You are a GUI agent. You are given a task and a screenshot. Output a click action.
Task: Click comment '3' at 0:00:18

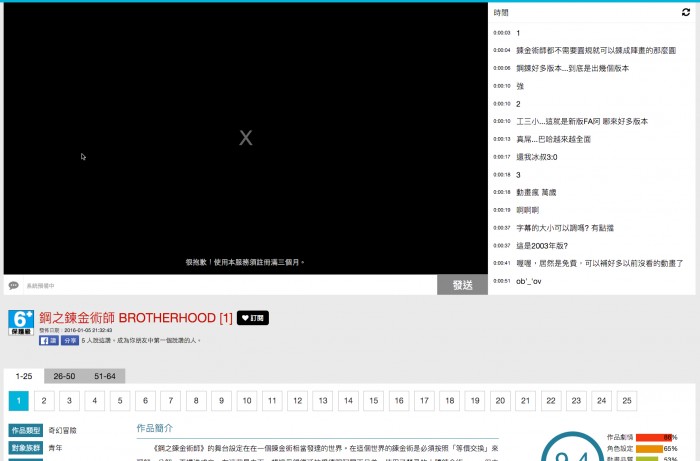pyautogui.click(x=518, y=175)
